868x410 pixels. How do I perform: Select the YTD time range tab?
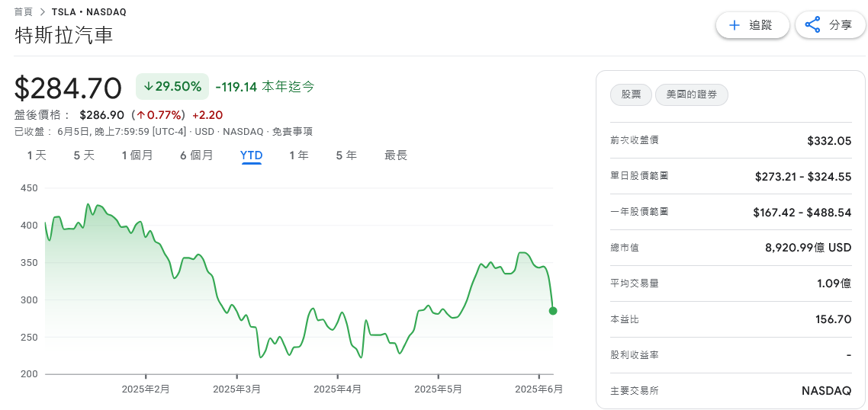(251, 155)
